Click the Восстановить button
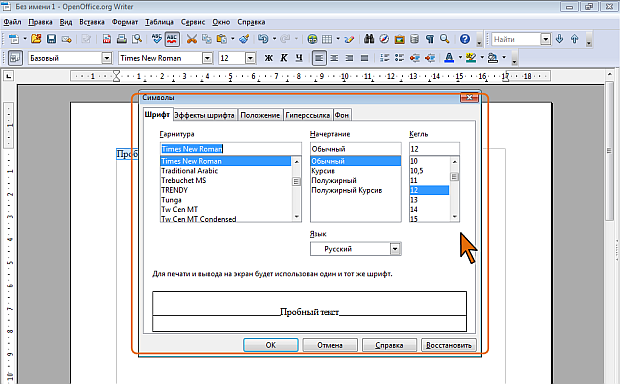The height and width of the screenshot is (384, 620). coord(449,345)
